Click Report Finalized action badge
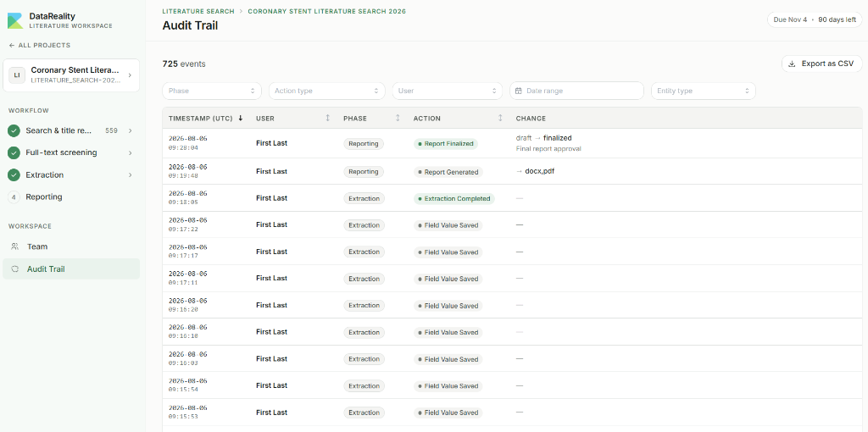The image size is (868, 432). [446, 143]
